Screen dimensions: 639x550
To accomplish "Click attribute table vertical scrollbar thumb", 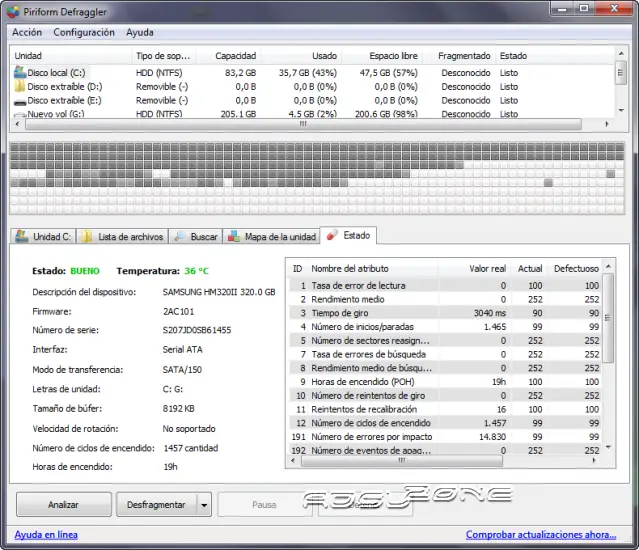I will point(608,318).
